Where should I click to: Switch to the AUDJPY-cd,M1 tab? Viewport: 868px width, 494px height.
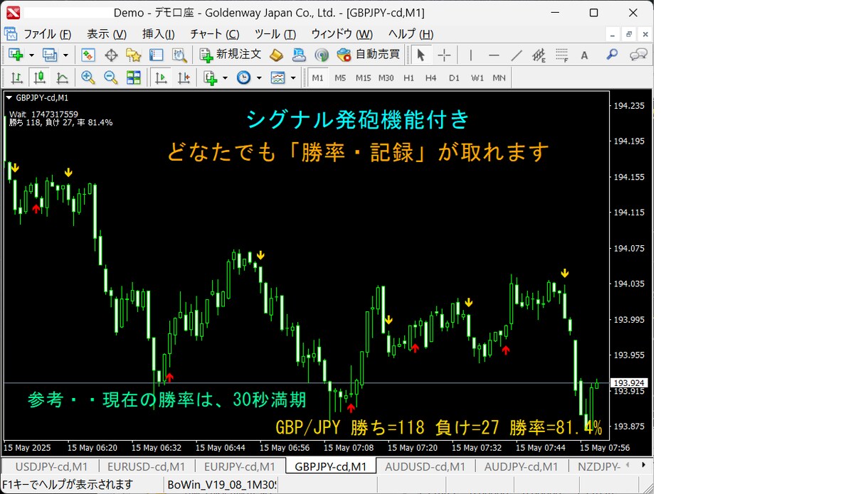click(522, 466)
